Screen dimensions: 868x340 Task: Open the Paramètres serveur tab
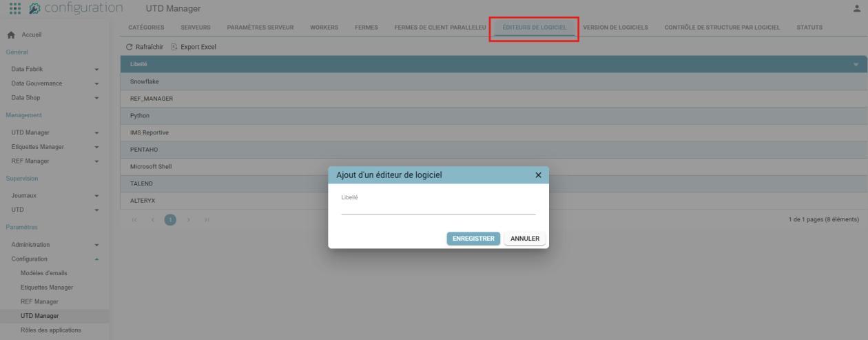[x=260, y=27]
